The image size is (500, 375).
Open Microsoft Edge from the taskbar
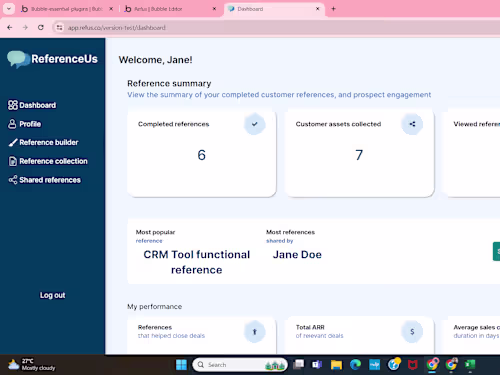click(x=355, y=365)
